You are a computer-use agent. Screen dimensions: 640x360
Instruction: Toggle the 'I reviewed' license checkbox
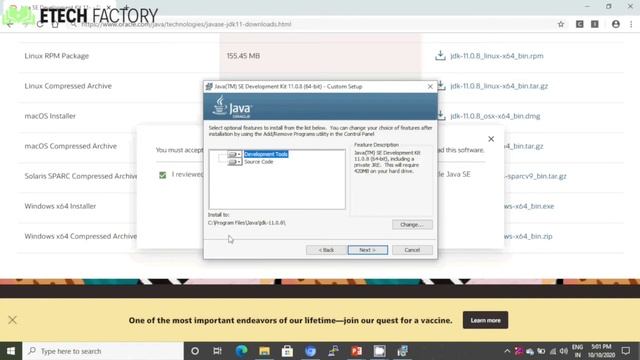(162, 175)
